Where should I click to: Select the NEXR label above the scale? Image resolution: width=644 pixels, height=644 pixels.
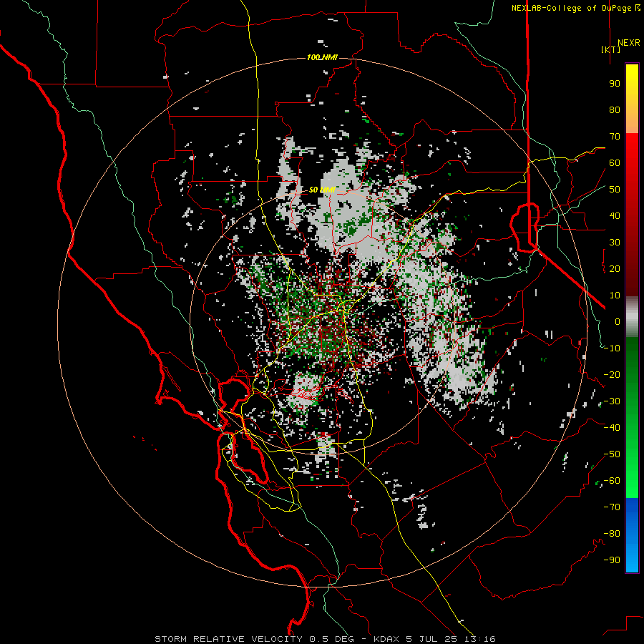coord(628,43)
